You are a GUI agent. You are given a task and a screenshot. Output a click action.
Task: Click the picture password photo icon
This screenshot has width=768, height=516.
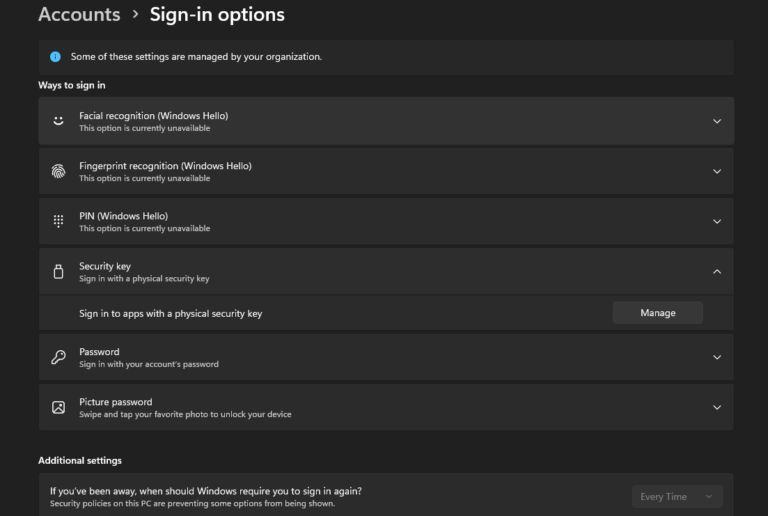coord(58,407)
